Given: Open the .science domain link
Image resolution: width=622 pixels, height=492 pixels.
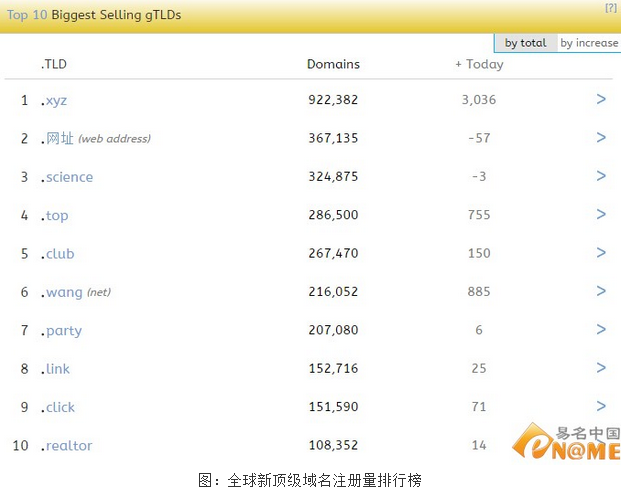Looking at the screenshot, I should (68, 177).
